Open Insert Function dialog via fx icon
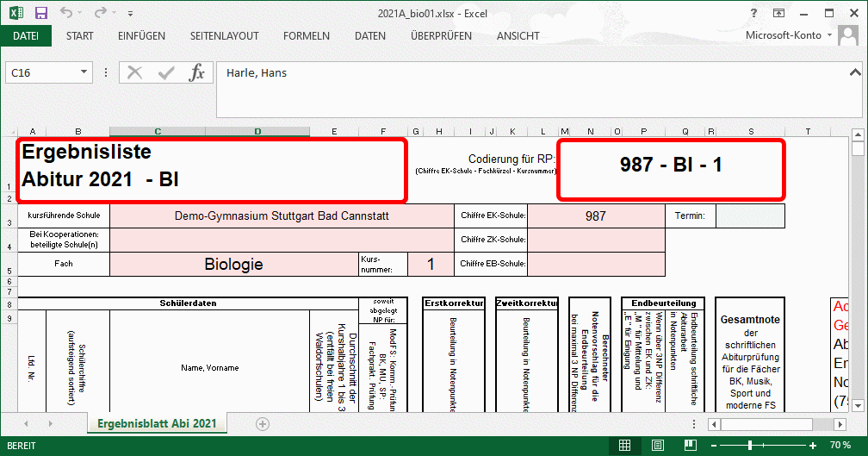868x456 pixels. point(197,73)
